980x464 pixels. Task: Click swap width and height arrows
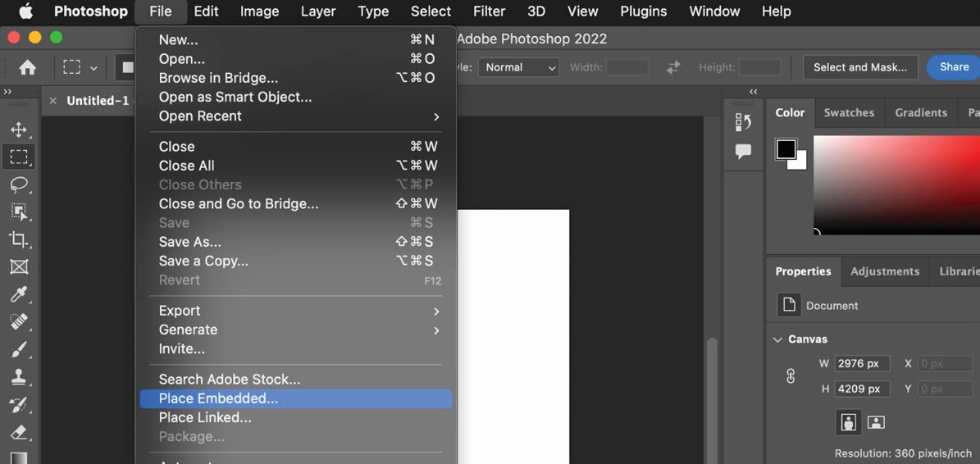(673, 67)
